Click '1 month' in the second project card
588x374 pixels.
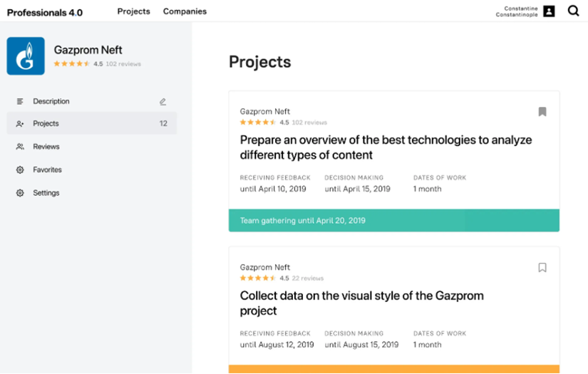click(x=428, y=345)
